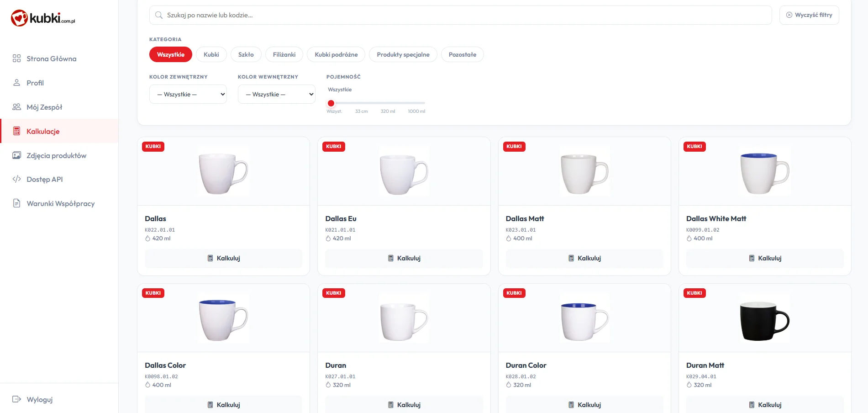Select the Wszystkie category filter
This screenshot has width=868, height=413.
tap(171, 54)
